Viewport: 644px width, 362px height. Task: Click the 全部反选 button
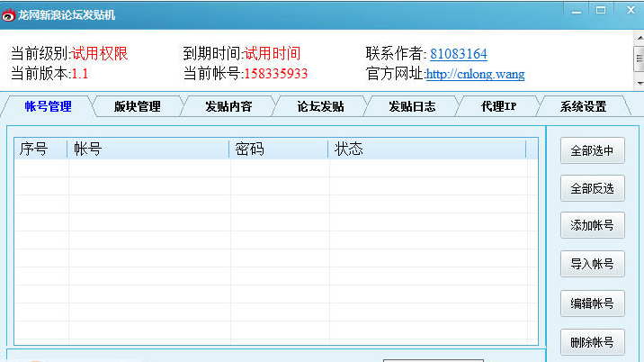click(x=592, y=188)
